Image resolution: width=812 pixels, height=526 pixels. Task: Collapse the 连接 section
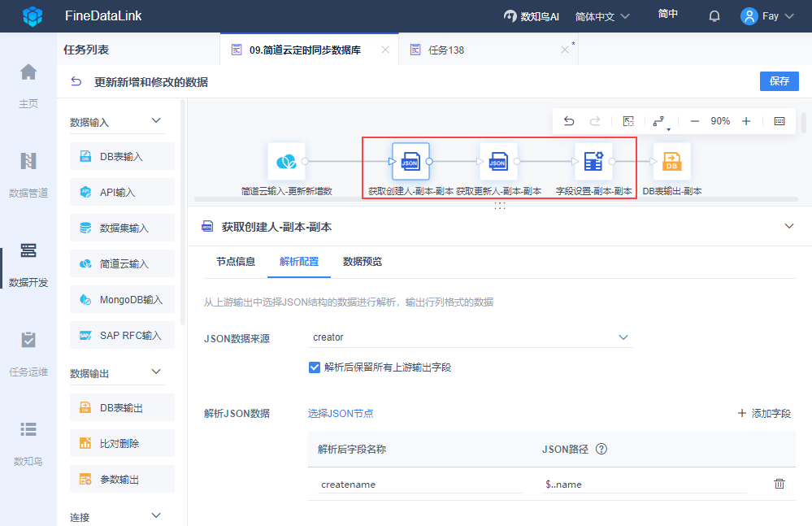[156, 515]
